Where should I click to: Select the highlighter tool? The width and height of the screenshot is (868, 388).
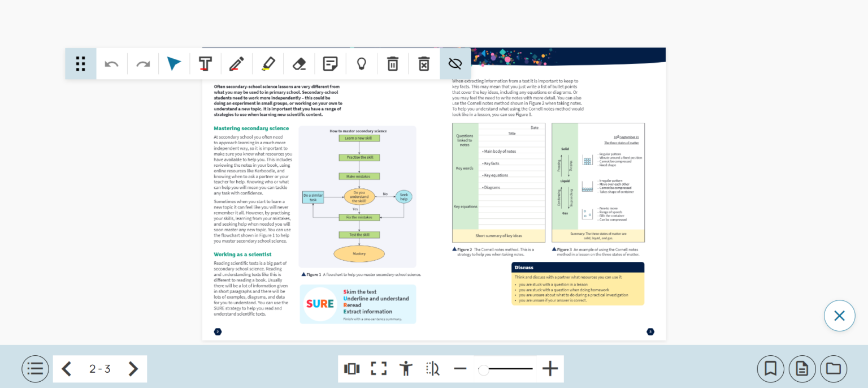[x=267, y=63]
